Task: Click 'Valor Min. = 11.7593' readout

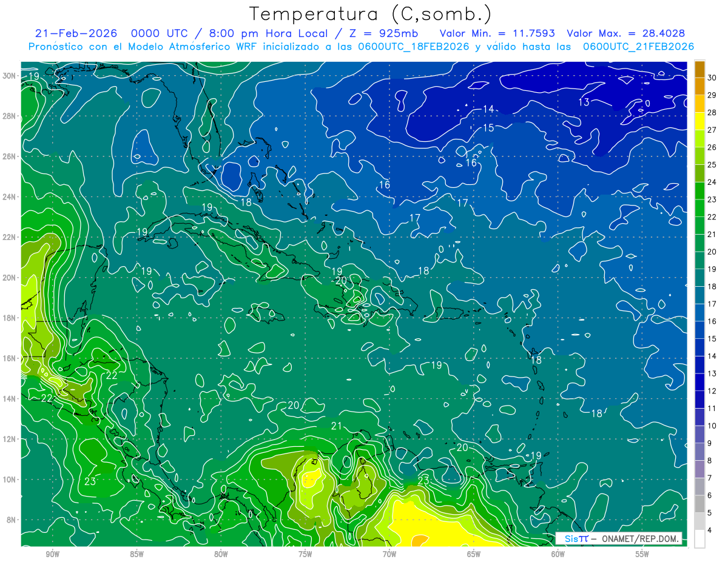Action: (497, 33)
